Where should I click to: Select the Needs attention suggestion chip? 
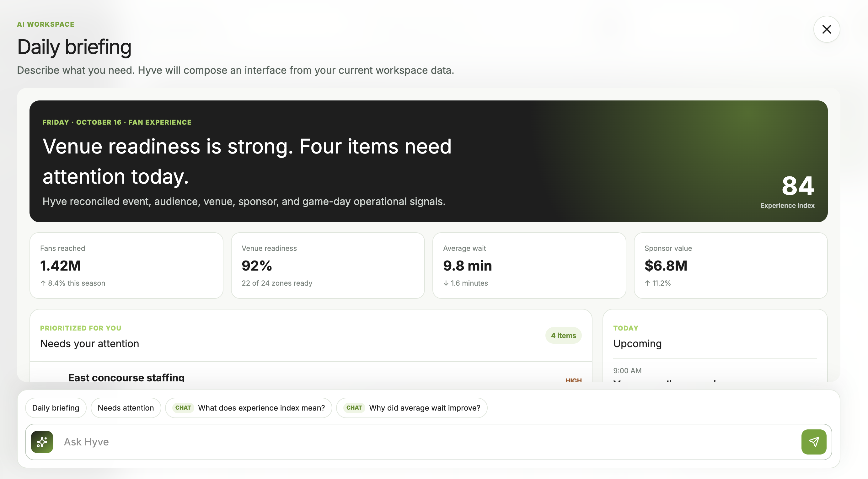(126, 407)
